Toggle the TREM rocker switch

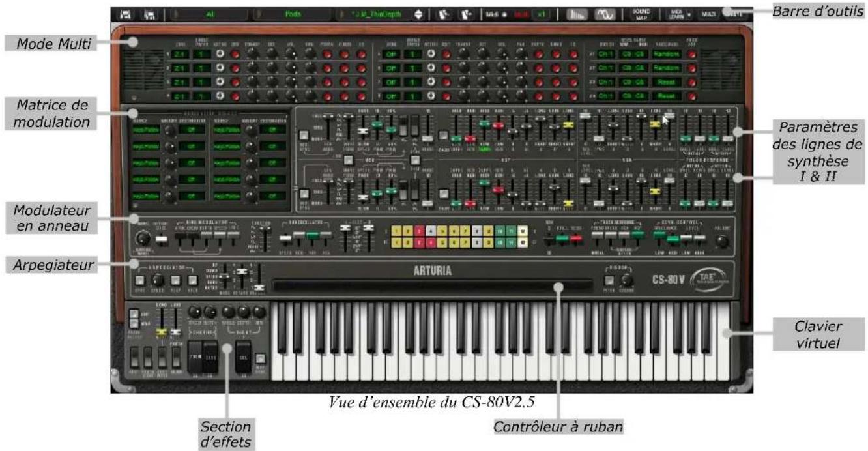point(195,356)
